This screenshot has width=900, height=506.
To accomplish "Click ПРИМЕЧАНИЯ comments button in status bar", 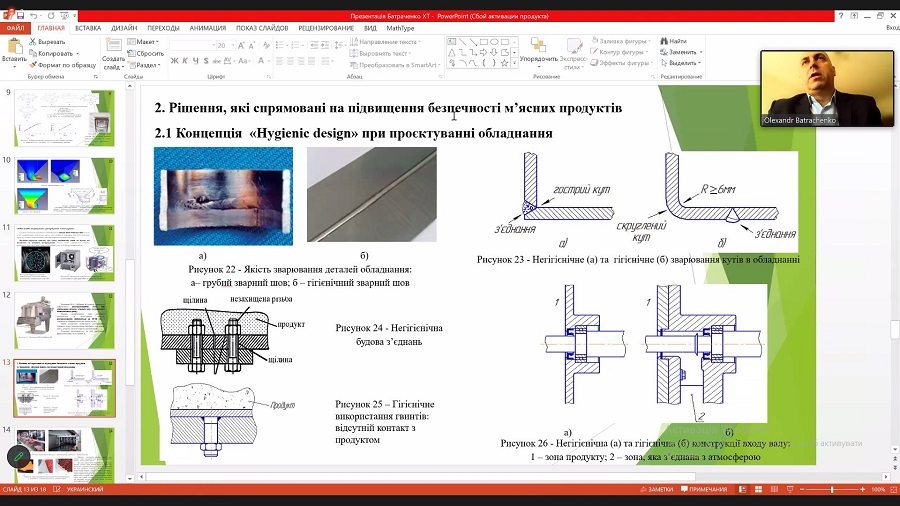I will click(704, 489).
